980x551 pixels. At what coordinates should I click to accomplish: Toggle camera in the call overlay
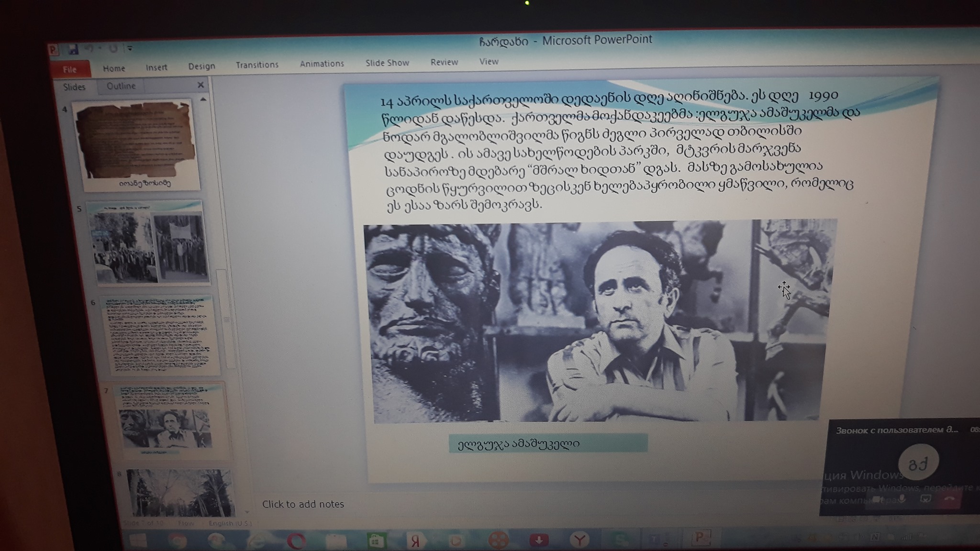[x=877, y=499]
